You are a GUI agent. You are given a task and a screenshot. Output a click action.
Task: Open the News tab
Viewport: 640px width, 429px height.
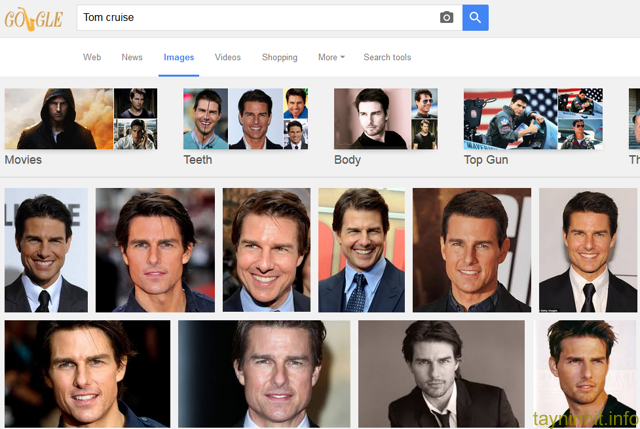point(132,57)
